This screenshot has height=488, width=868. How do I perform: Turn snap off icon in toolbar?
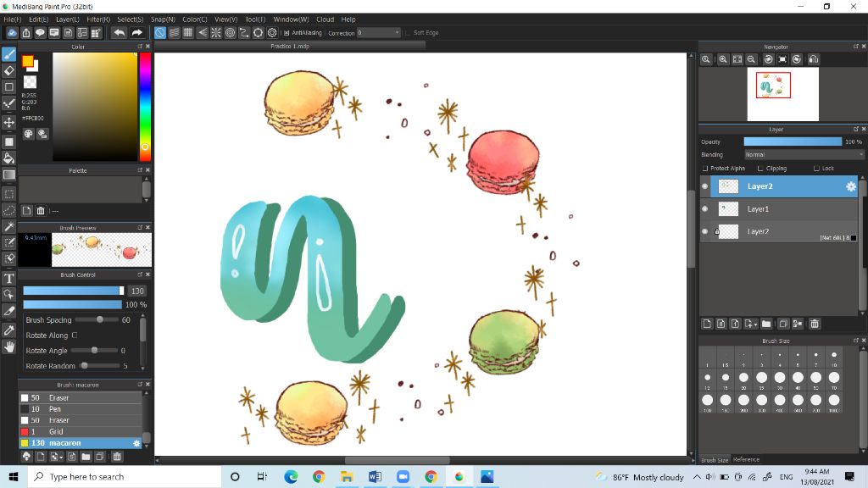(x=159, y=33)
